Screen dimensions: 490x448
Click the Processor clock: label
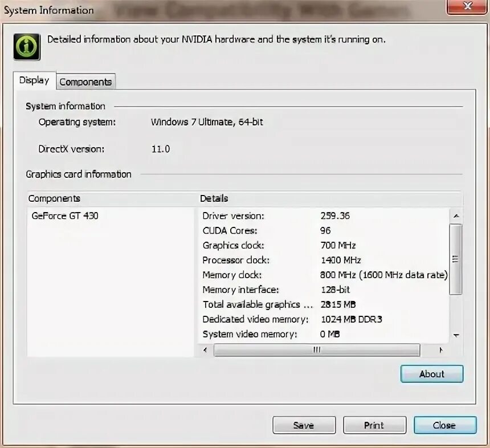236,260
